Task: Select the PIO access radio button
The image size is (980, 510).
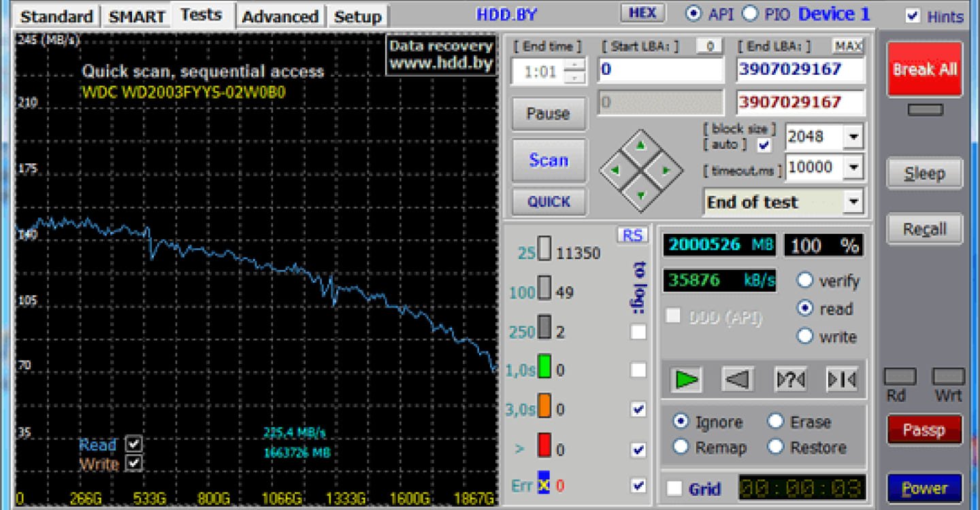Action: coord(749,14)
